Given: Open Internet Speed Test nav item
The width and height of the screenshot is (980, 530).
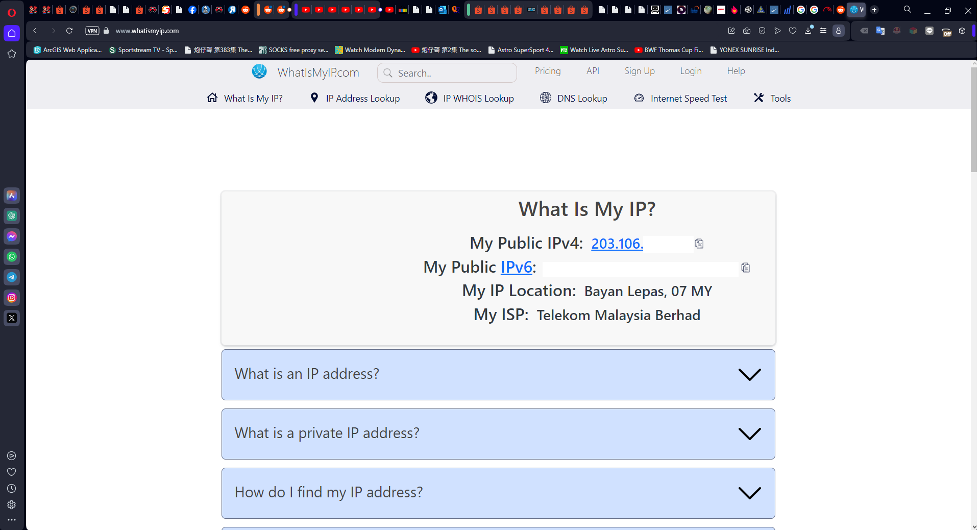Looking at the screenshot, I should (x=680, y=98).
